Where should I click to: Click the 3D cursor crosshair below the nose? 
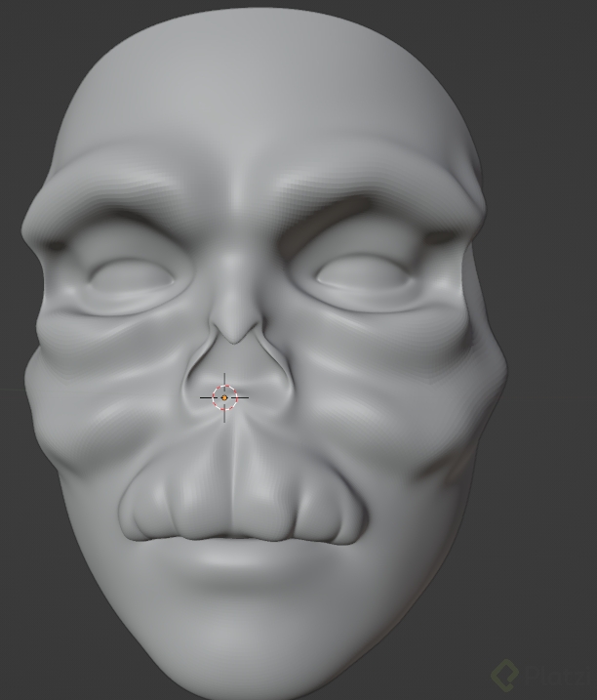click(x=224, y=397)
